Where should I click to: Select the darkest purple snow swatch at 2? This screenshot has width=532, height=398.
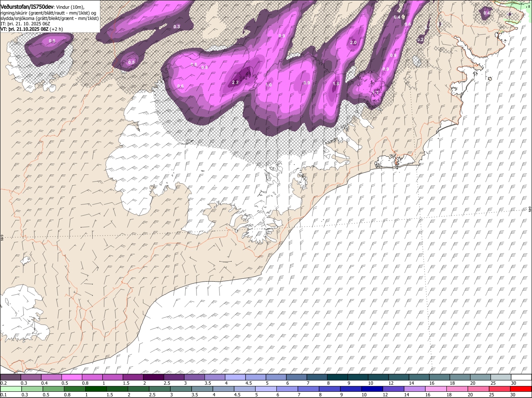(x=153, y=377)
